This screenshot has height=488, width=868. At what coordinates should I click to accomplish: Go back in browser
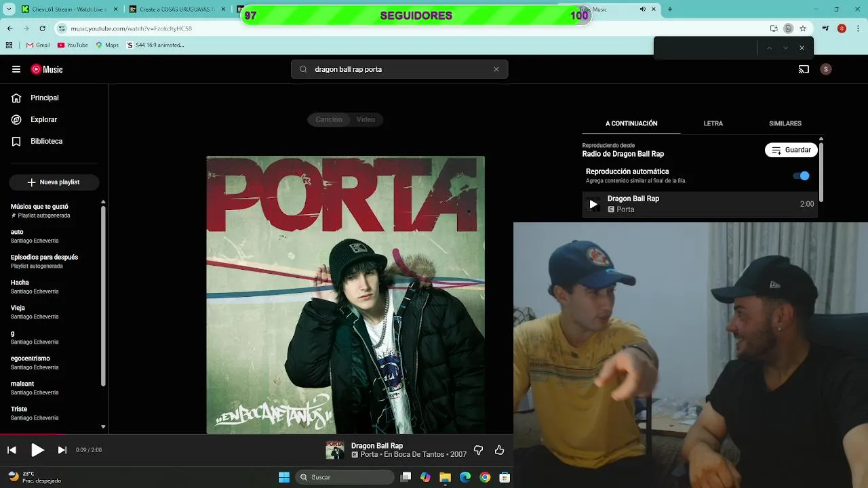coord(9,28)
